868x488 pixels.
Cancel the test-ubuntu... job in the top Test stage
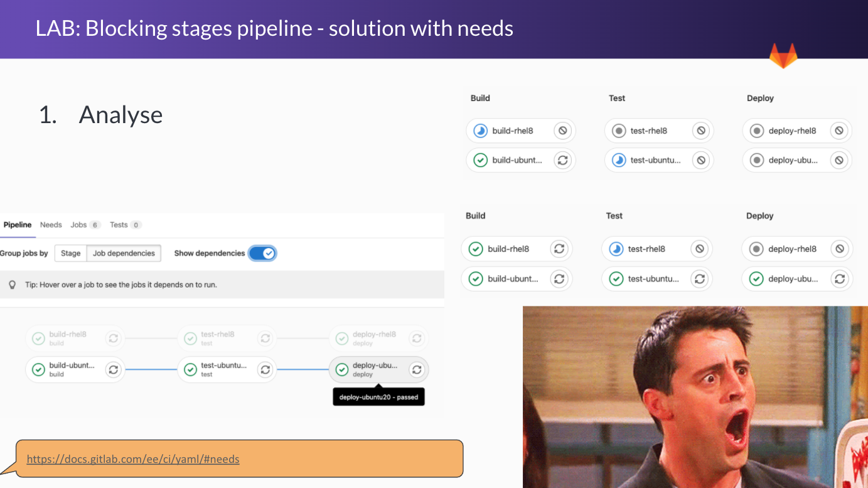pyautogui.click(x=700, y=160)
